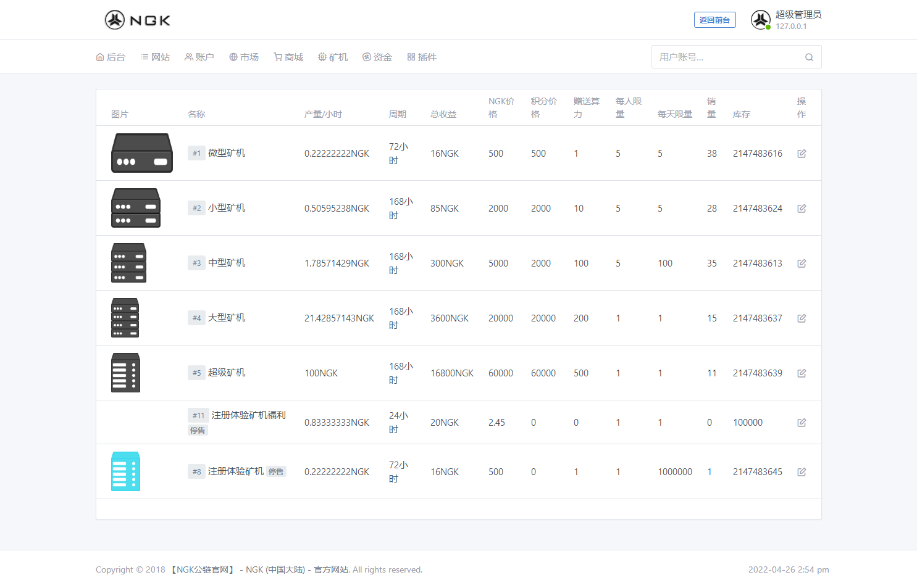This screenshot has height=588, width=917.
Task: Click the #4 ID badge
Action: click(x=196, y=318)
